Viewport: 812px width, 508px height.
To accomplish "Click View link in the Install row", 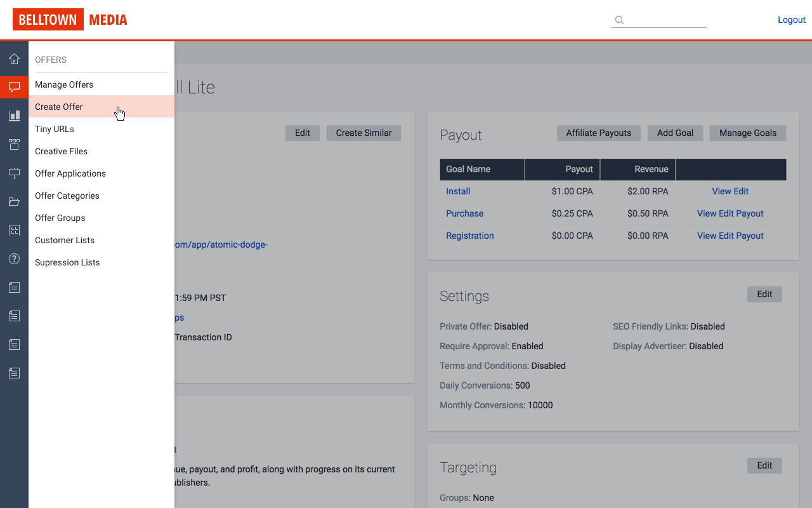I will (x=722, y=191).
